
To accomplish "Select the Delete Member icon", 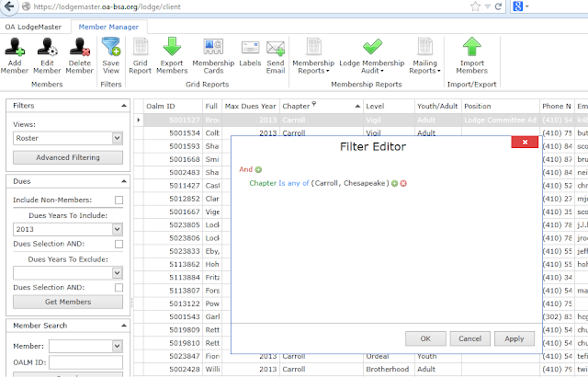I will [x=80, y=47].
